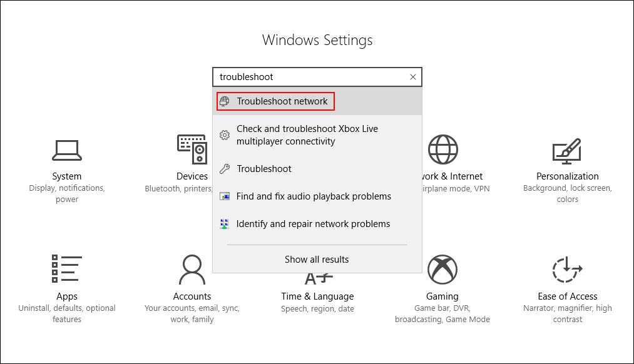Click the globe icon beside Troubleshoot network
The height and width of the screenshot is (364, 634).
(225, 101)
